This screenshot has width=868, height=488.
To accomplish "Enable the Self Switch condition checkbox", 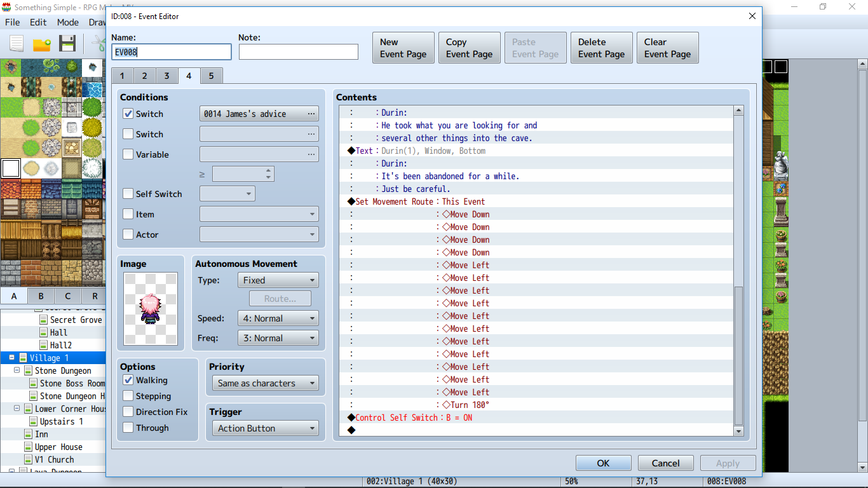I will point(128,194).
